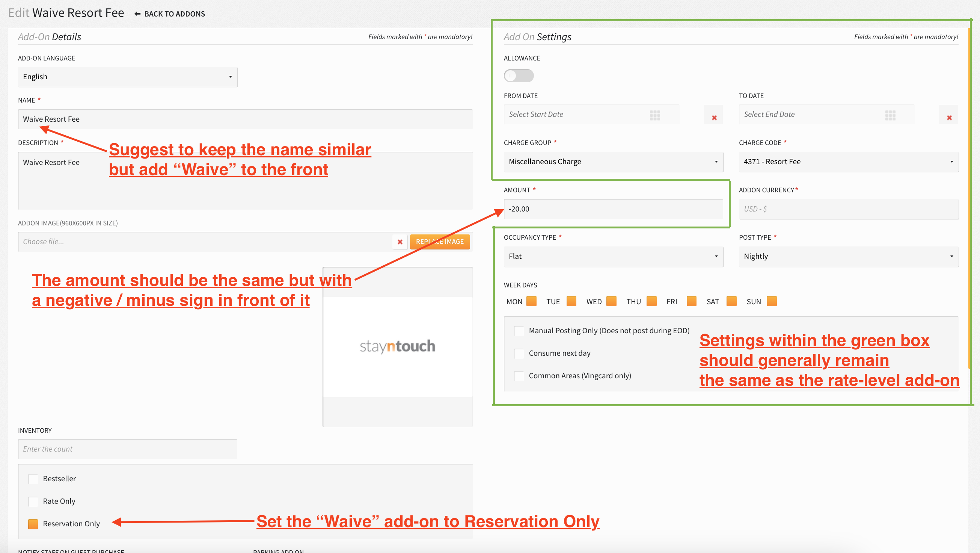Clear the From Date with red X
The height and width of the screenshot is (553, 980).
pyautogui.click(x=714, y=118)
